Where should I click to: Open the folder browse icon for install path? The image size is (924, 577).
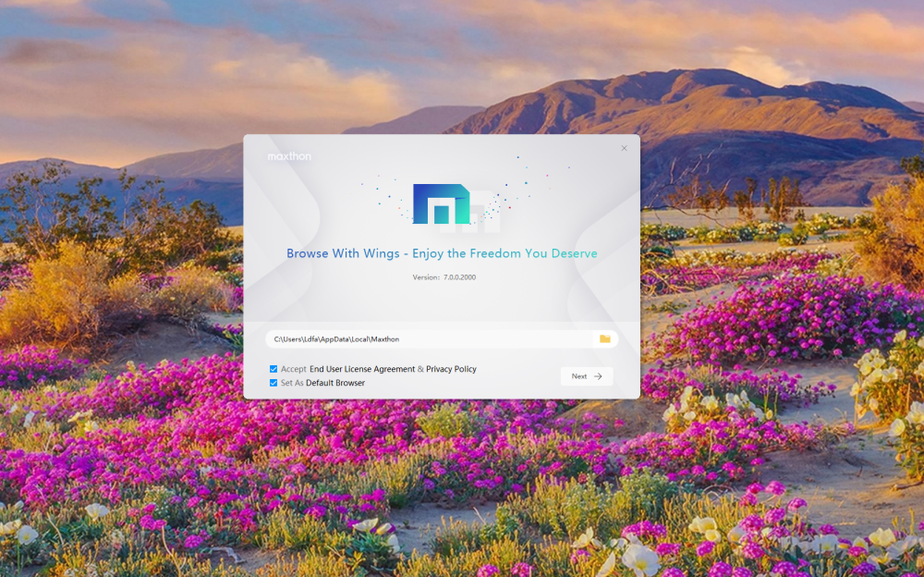tap(604, 339)
